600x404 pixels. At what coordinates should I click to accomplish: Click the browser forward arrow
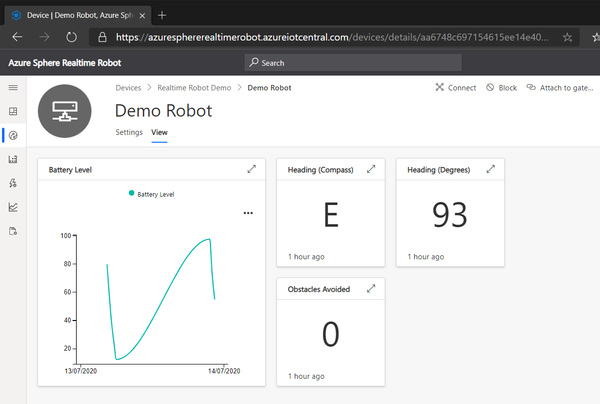[44, 37]
